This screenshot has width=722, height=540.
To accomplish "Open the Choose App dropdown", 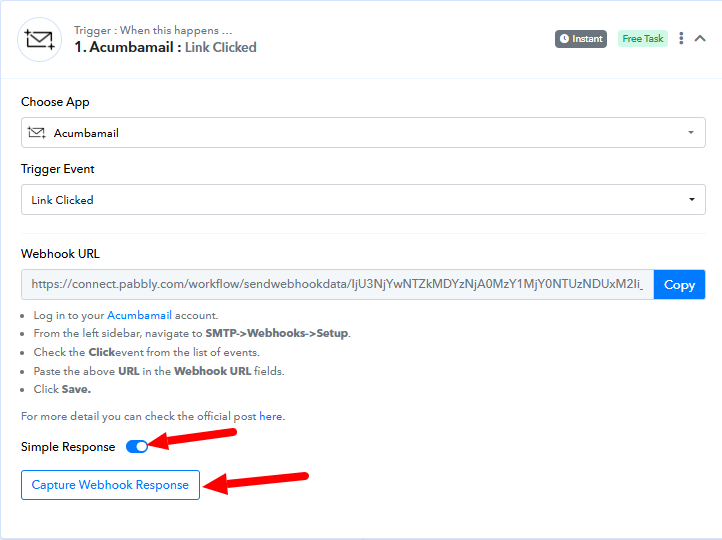I will [x=363, y=133].
